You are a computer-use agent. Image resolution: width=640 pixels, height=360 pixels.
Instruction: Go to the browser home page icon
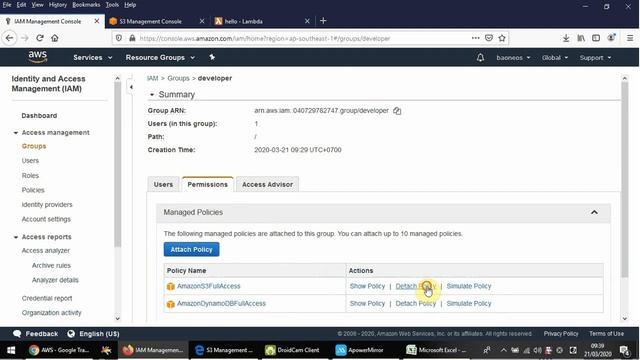(x=55, y=38)
